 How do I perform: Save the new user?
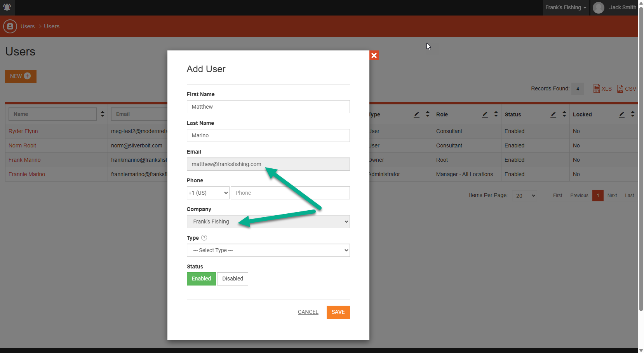tap(338, 312)
